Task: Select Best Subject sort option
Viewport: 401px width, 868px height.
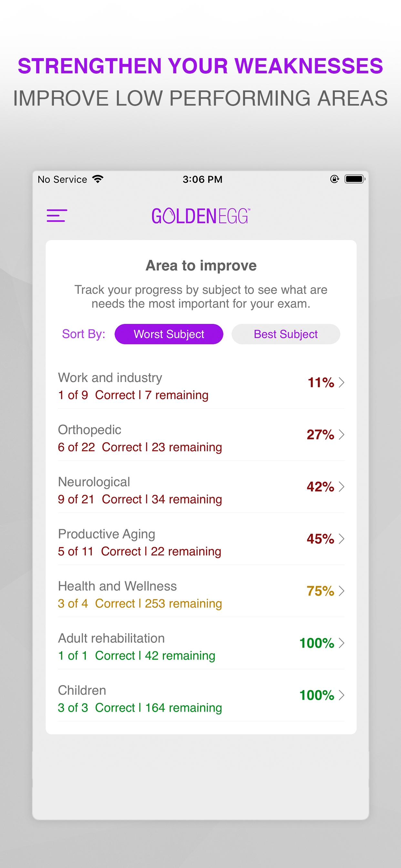Action: click(x=286, y=334)
